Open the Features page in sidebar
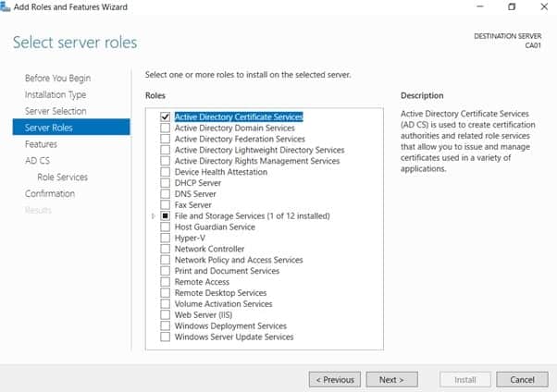The height and width of the screenshot is (392, 557). 41,144
